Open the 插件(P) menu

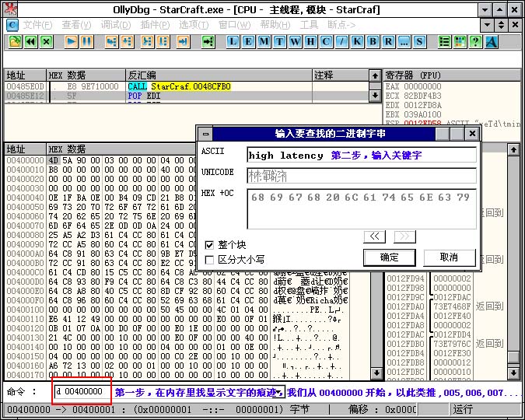pos(155,25)
